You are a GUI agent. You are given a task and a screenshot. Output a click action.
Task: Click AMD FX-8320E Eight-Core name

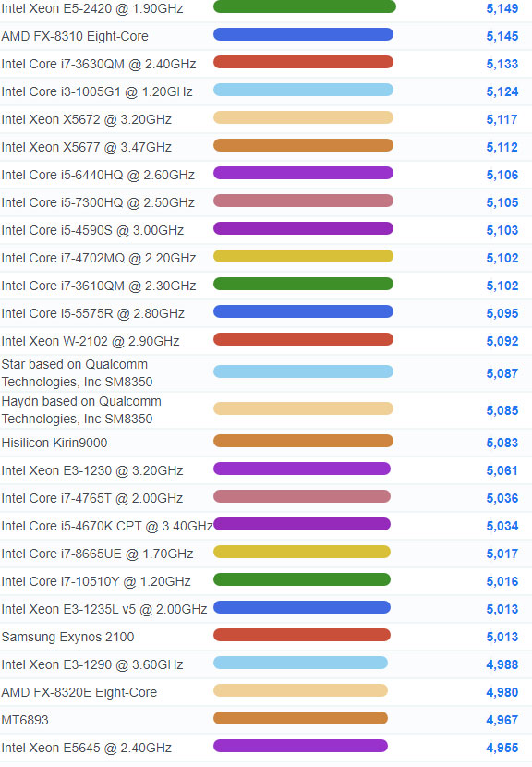79,693
